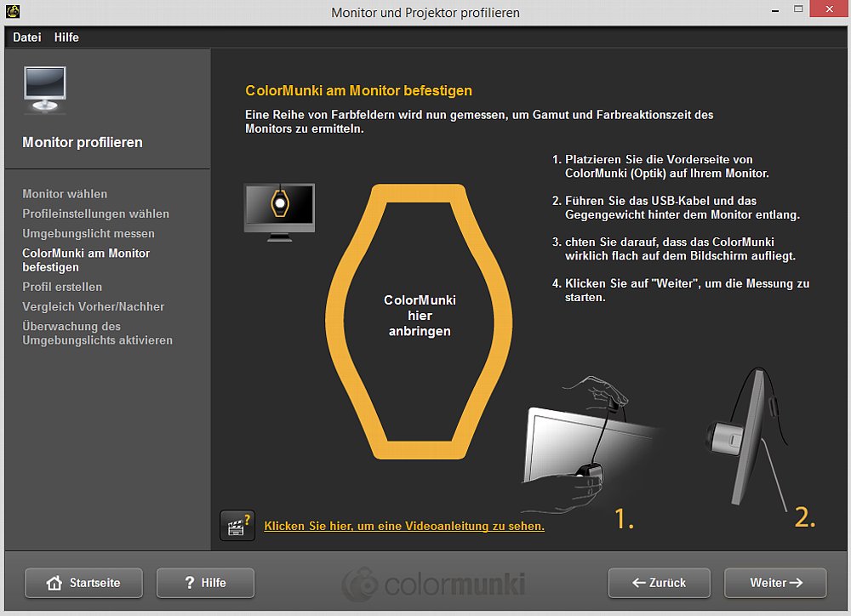Select the 'Profileinstellungen wählen' step
Image resolution: width=851 pixels, height=616 pixels.
(95, 214)
